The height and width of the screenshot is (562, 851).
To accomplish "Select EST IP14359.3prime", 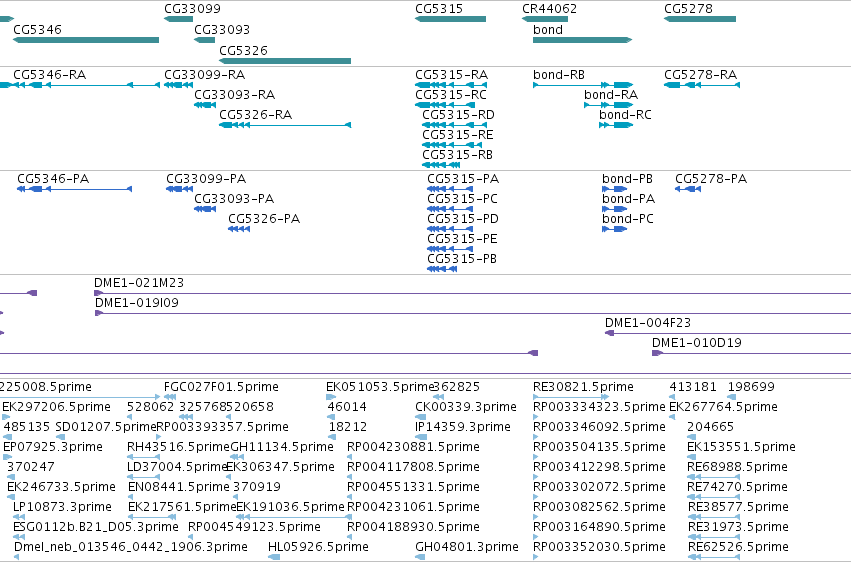I will point(462,427).
